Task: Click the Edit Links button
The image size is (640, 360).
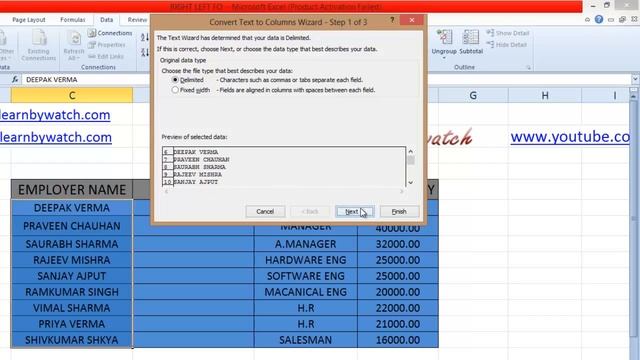Action: pos(106,56)
